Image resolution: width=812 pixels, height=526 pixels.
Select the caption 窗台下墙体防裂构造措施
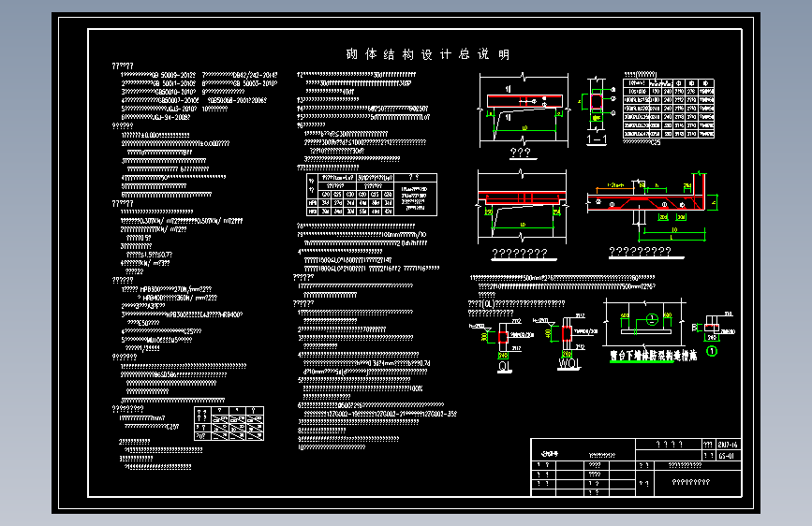click(653, 355)
